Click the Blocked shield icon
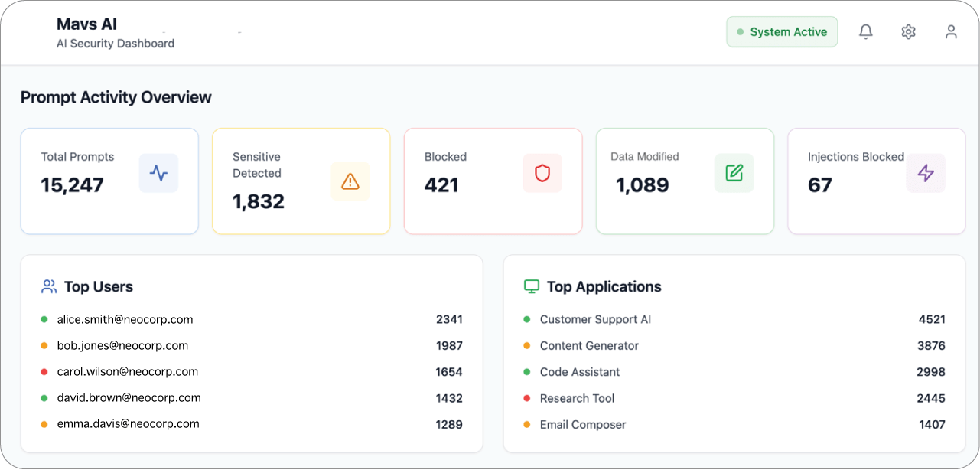Screen dimensions: 980x470 point(542,173)
